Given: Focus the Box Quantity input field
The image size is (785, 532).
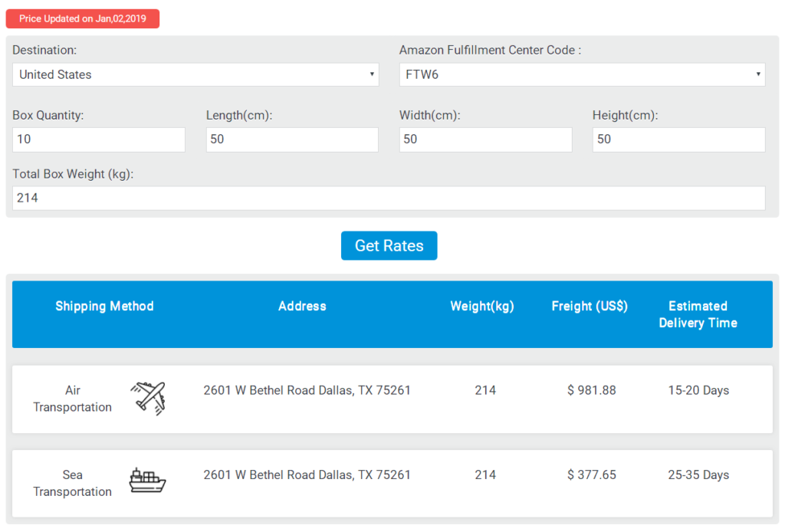Looking at the screenshot, I should 99,140.
